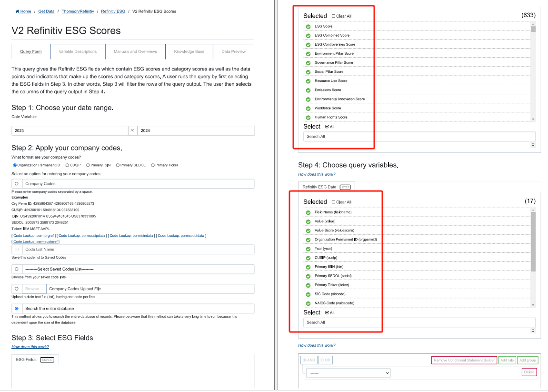Click the check icon for Workforce Score
Viewport: 548px width, 392px height.
click(308, 109)
